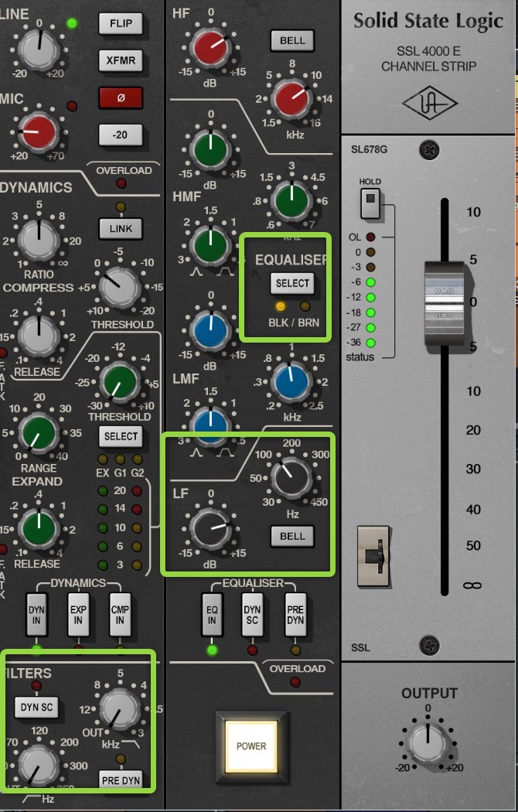Screen dimensions: 518x812
Task: Click the green expander THRESHOLD knob
Action: [x=120, y=382]
